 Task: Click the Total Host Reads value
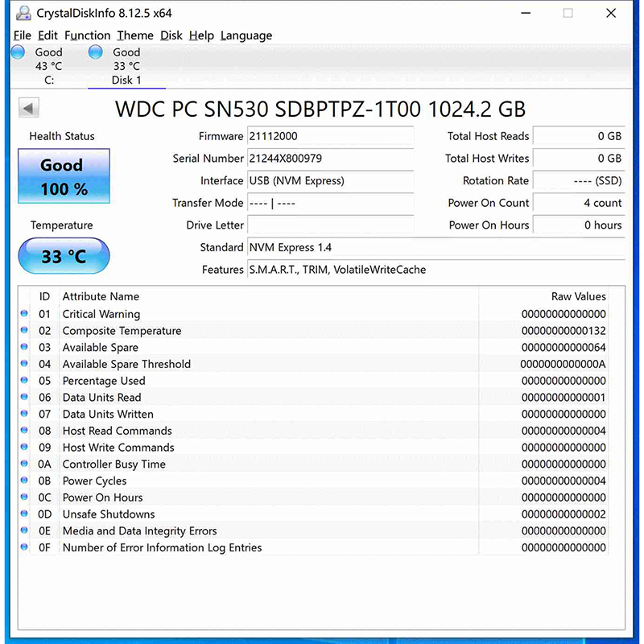tap(579, 136)
